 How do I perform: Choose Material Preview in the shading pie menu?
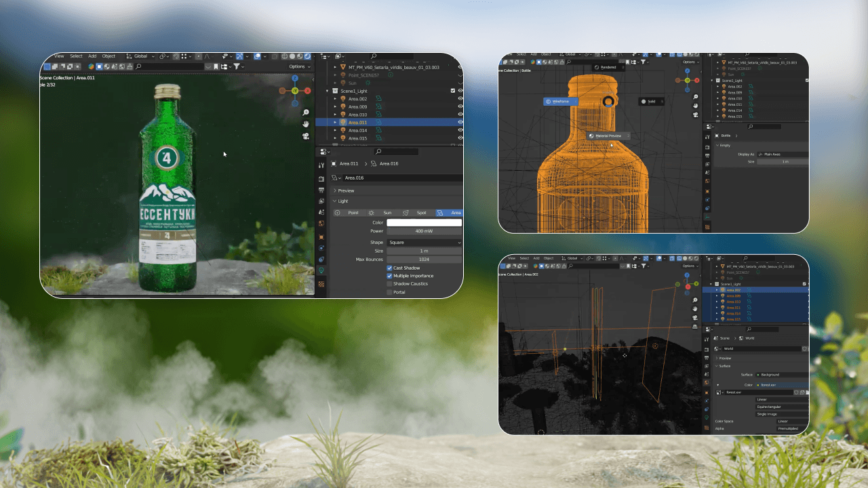pyautogui.click(x=608, y=136)
